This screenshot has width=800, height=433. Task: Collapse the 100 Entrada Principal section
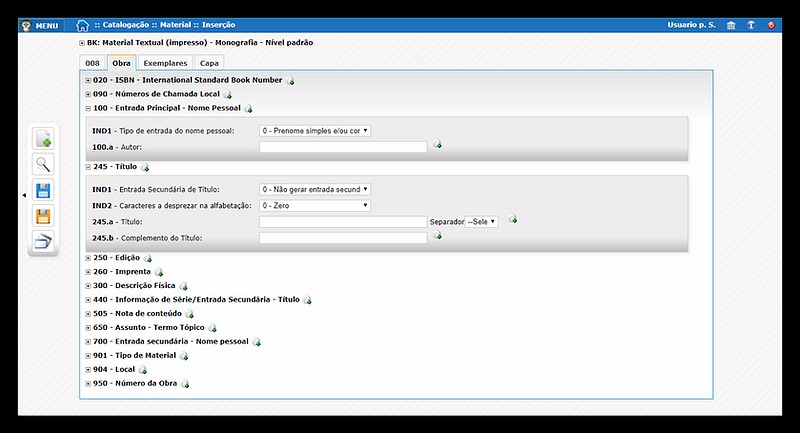(x=88, y=108)
